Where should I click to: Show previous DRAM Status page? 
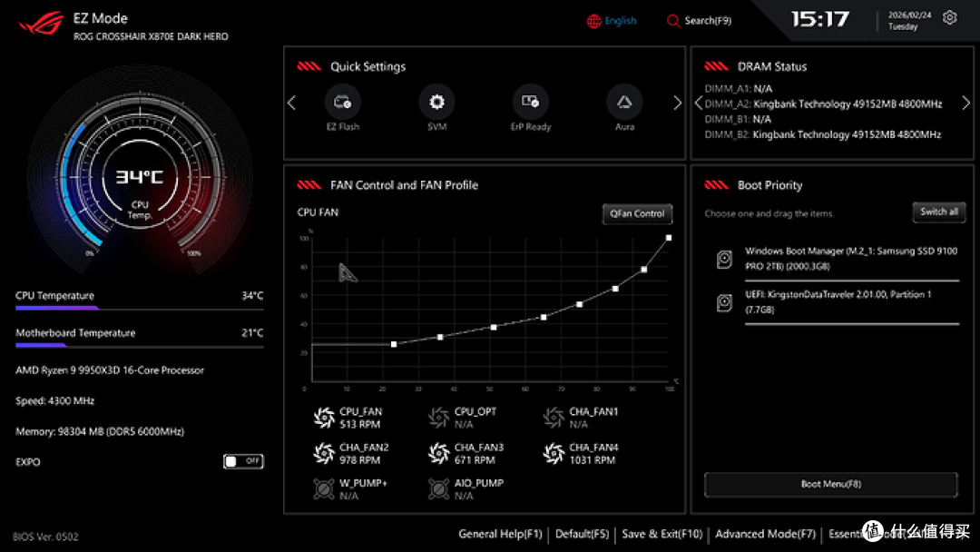(699, 103)
